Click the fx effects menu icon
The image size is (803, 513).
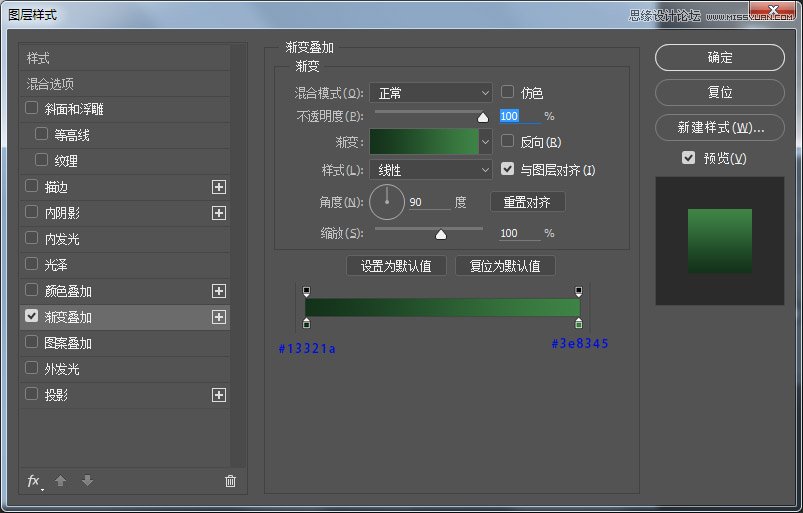pos(34,481)
